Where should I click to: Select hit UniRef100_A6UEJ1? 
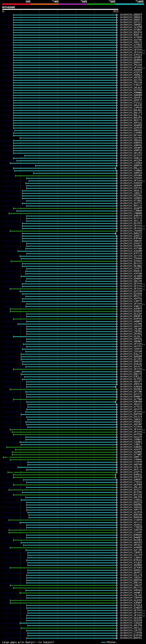pos(131,191)
